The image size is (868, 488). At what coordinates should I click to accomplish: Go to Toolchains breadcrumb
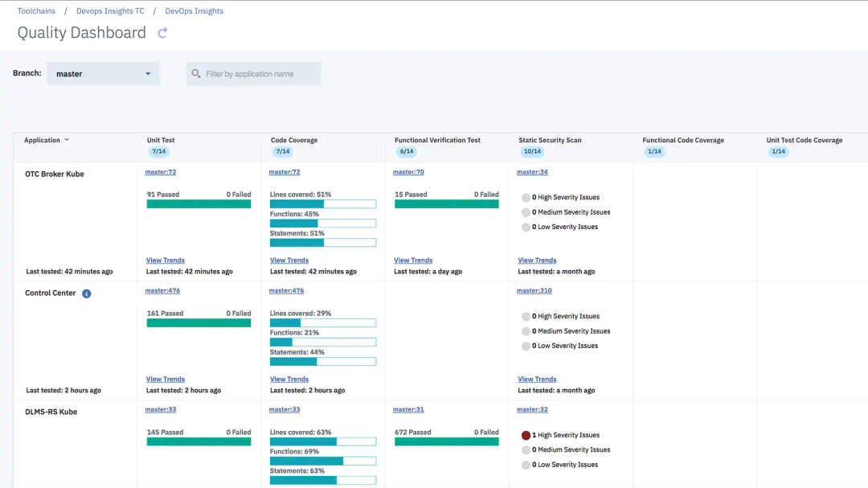[37, 11]
